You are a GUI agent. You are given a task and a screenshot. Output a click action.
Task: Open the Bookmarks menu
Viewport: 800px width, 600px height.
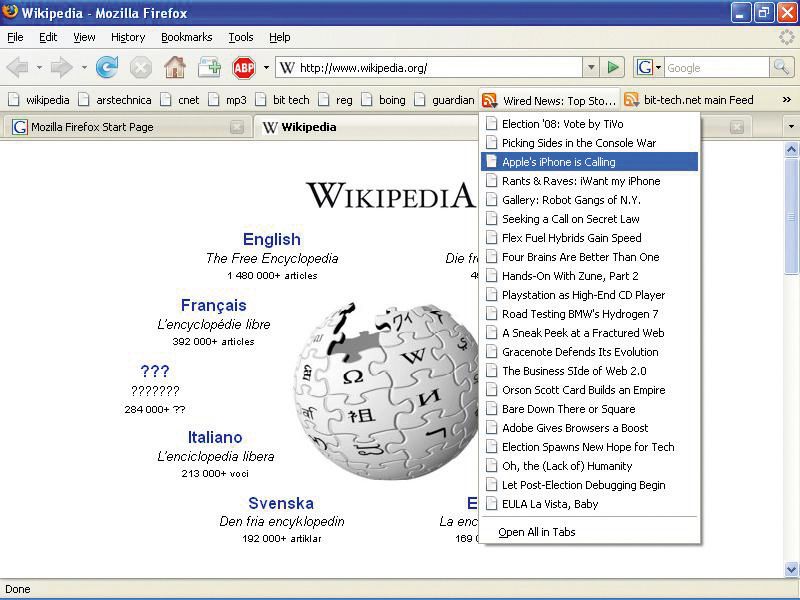(187, 37)
